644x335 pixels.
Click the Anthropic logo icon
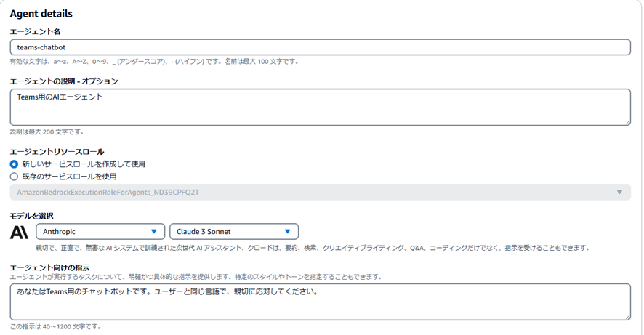point(19,232)
